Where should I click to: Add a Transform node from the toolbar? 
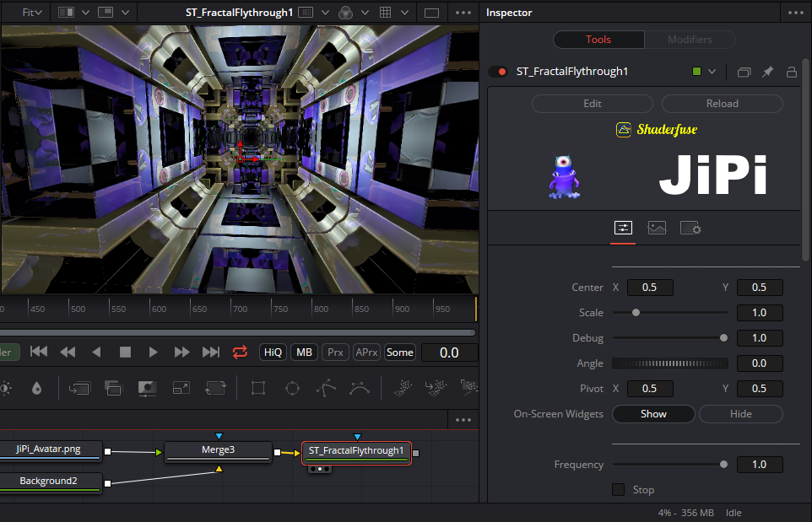215,387
